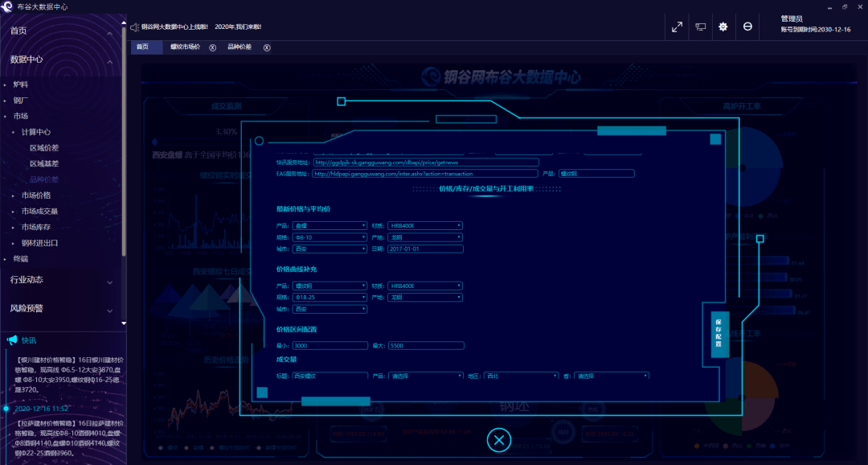Image resolution: width=868 pixels, height=465 pixels.
Task: Open 城市 dropdown under 最新价格与平均价
Action: pos(330,249)
